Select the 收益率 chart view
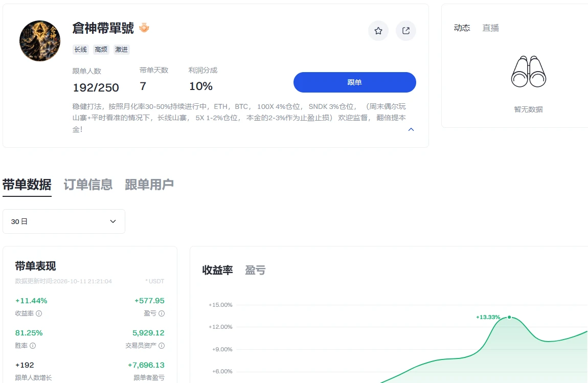 (217, 270)
